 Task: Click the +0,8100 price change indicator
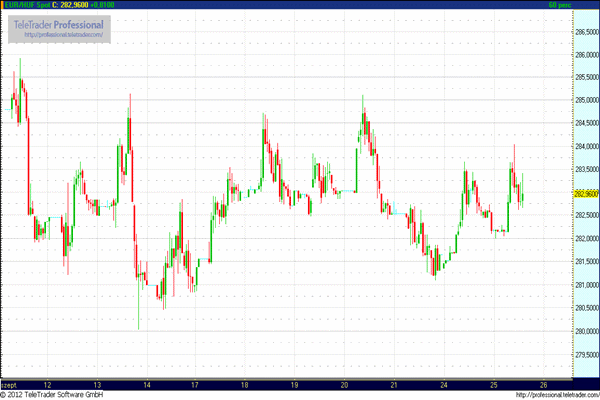102,5
